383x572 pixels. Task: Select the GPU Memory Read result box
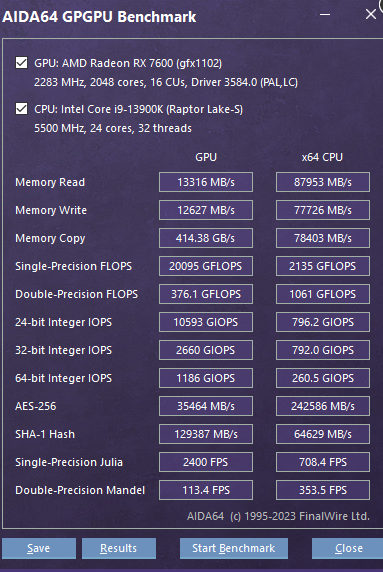[x=206, y=182]
